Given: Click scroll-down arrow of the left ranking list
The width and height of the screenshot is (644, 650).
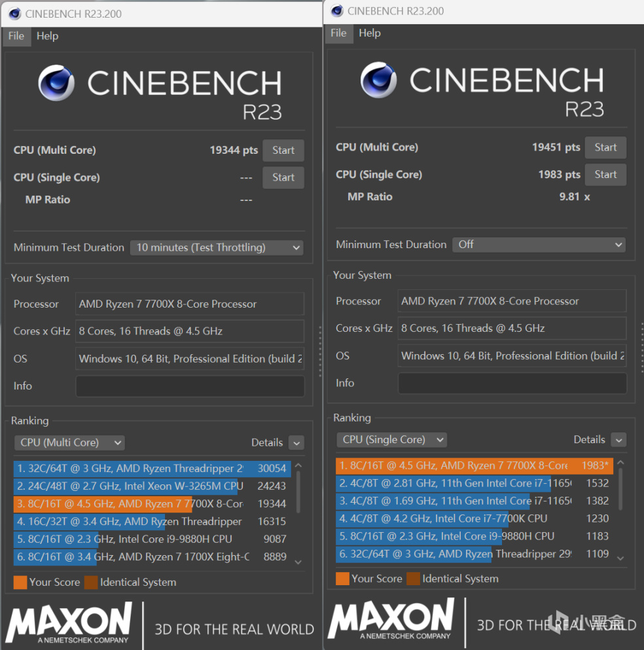Looking at the screenshot, I should coord(298,562).
